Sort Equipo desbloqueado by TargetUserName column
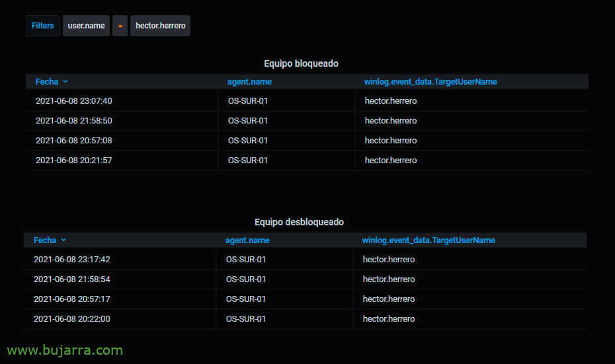Image resolution: width=615 pixels, height=364 pixels. pos(429,240)
